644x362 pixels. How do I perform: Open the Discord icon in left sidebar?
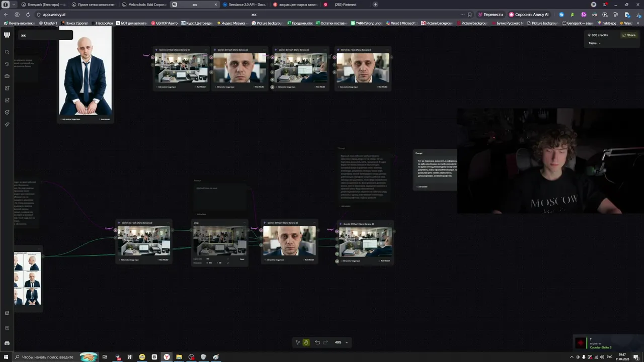7,343
